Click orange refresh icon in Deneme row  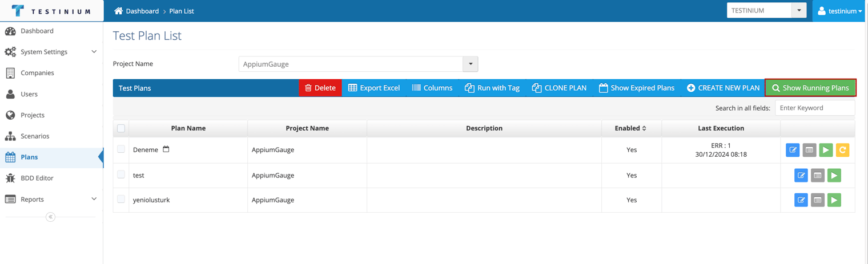(x=842, y=150)
